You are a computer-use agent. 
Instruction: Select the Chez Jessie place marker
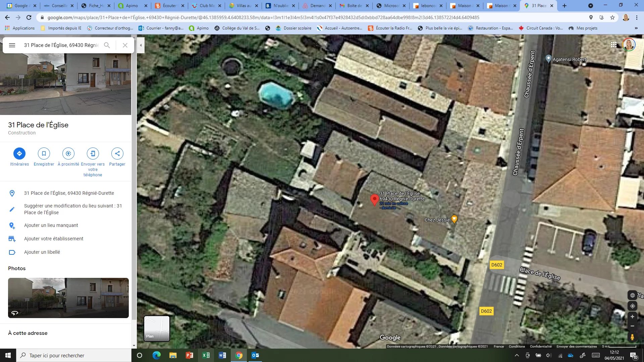point(454,220)
